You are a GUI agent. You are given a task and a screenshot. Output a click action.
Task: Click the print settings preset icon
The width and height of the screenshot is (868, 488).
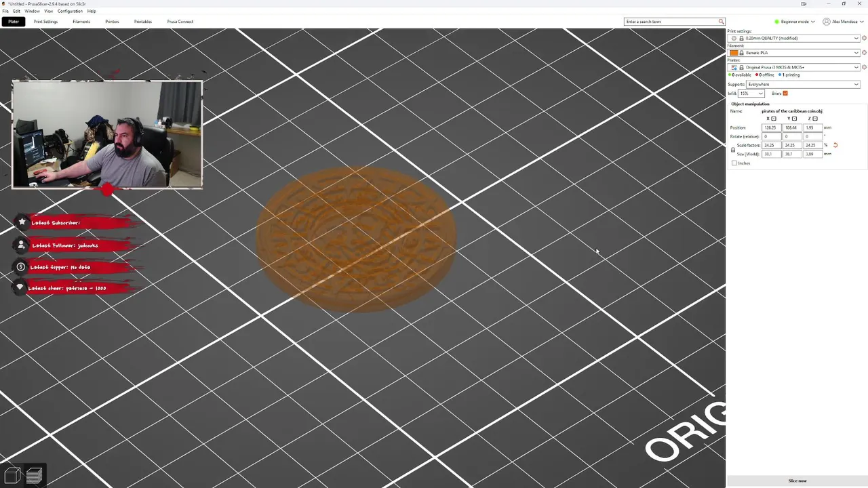(734, 38)
